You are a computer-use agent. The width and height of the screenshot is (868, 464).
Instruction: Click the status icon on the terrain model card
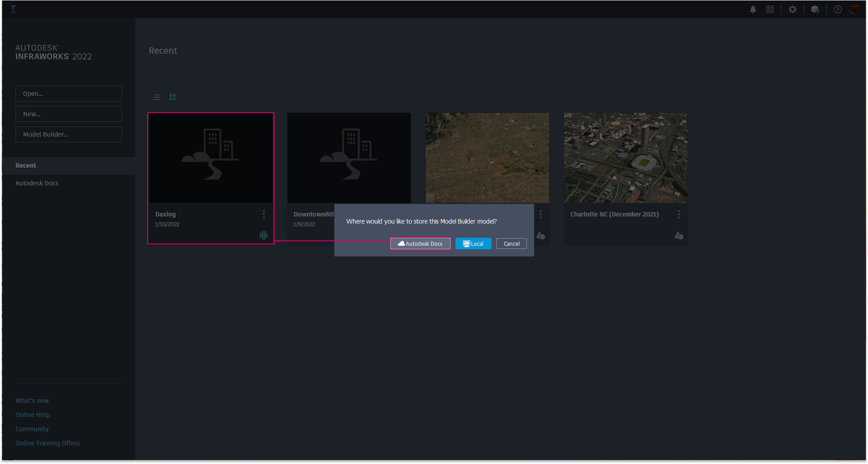(x=541, y=235)
